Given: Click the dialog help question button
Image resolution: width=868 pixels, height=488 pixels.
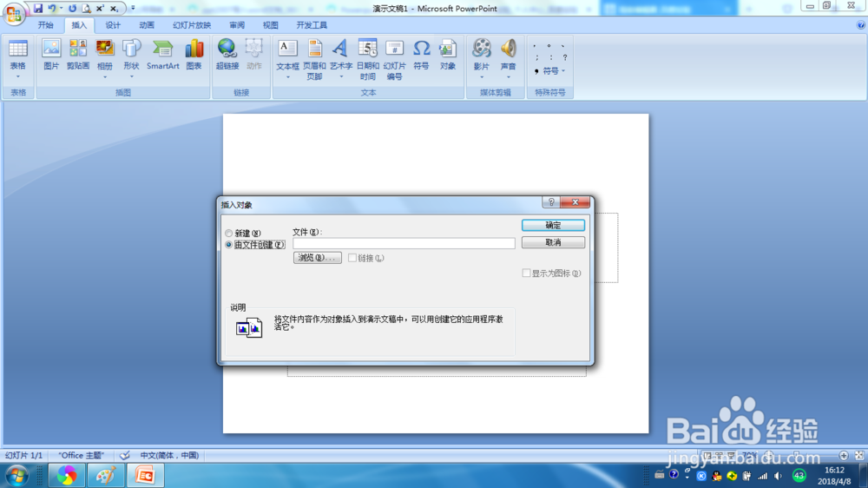Looking at the screenshot, I should pyautogui.click(x=551, y=202).
